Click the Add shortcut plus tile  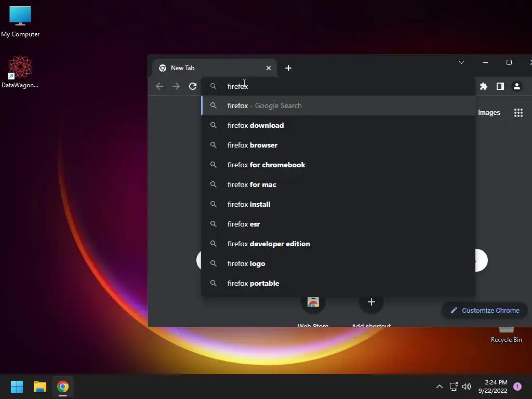tap(371, 312)
